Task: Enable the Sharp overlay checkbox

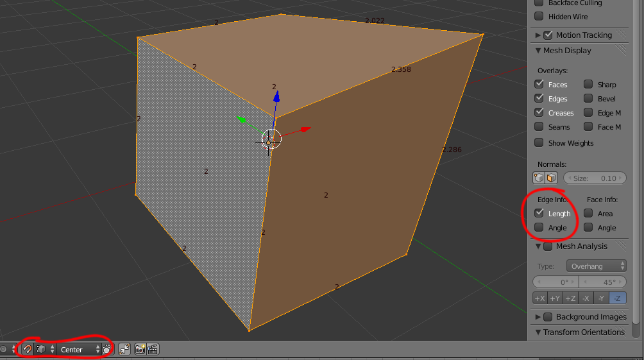Action: [588, 84]
